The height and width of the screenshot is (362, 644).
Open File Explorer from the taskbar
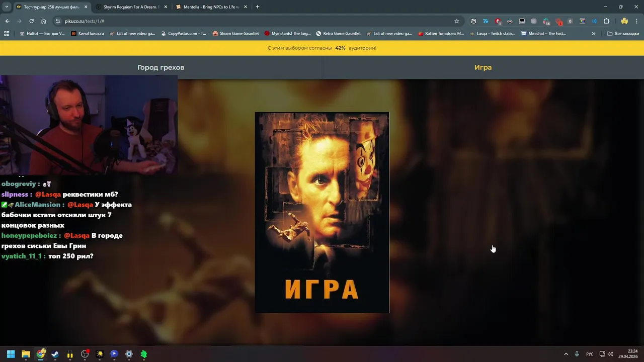[26, 354]
